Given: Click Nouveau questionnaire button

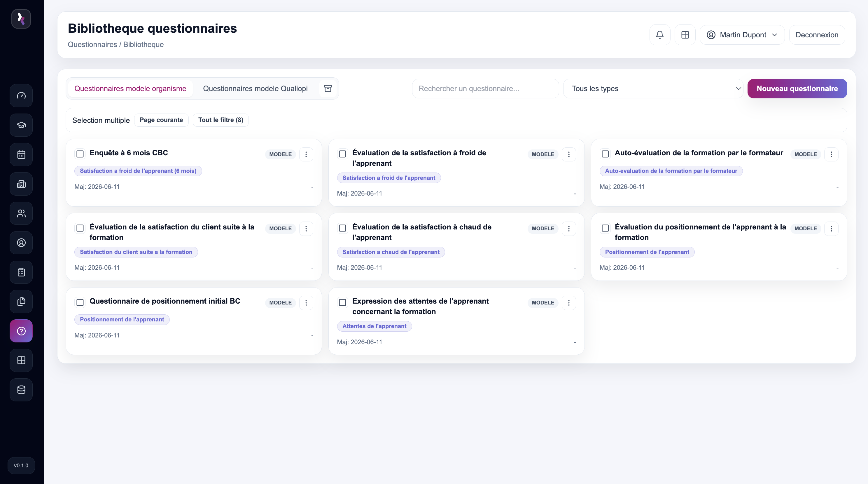Looking at the screenshot, I should click(x=797, y=88).
